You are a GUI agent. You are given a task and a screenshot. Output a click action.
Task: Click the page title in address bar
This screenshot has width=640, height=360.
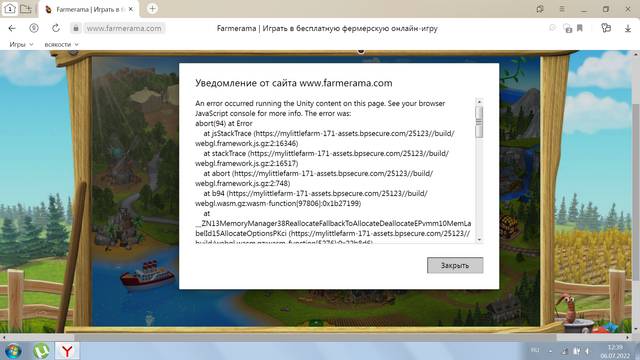(327, 29)
